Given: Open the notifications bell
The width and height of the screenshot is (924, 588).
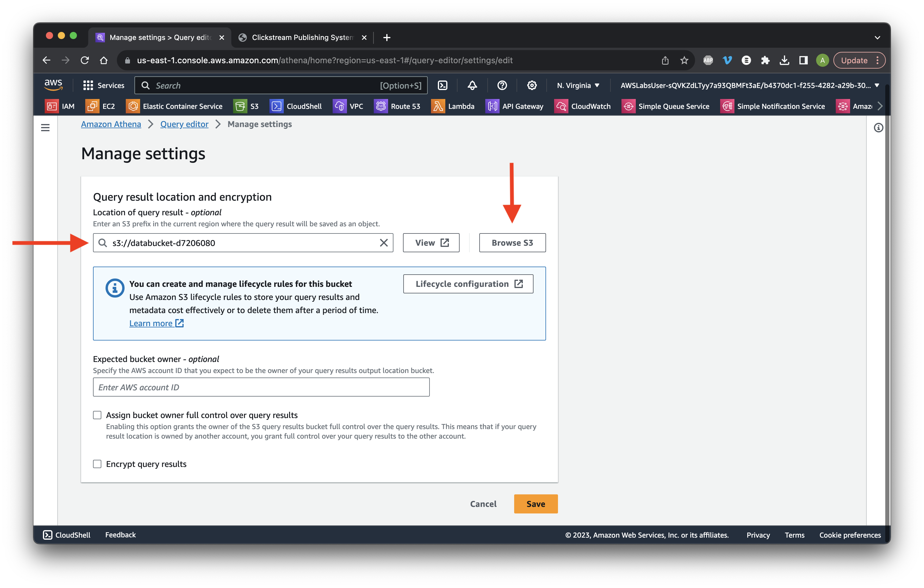Looking at the screenshot, I should pos(472,85).
